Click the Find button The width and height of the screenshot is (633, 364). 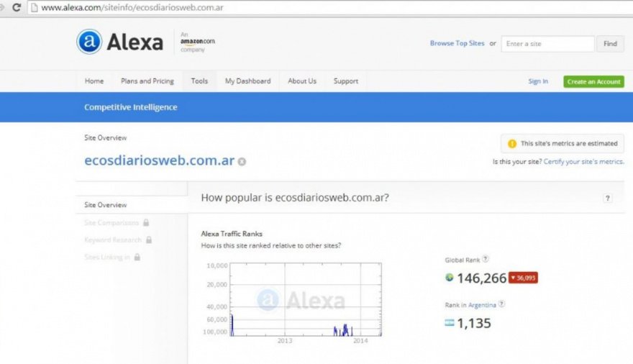click(610, 44)
